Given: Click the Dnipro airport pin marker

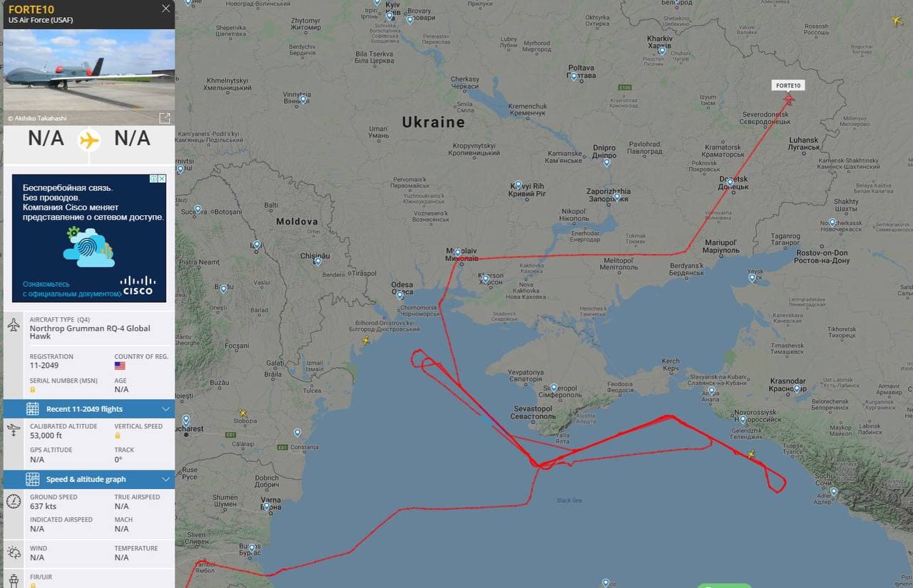Looking at the screenshot, I should (606, 162).
